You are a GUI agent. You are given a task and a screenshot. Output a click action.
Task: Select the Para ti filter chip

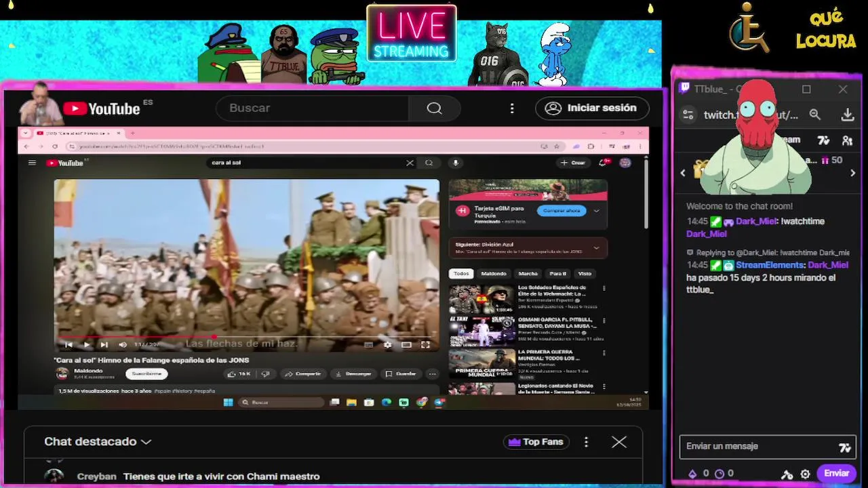[558, 274]
